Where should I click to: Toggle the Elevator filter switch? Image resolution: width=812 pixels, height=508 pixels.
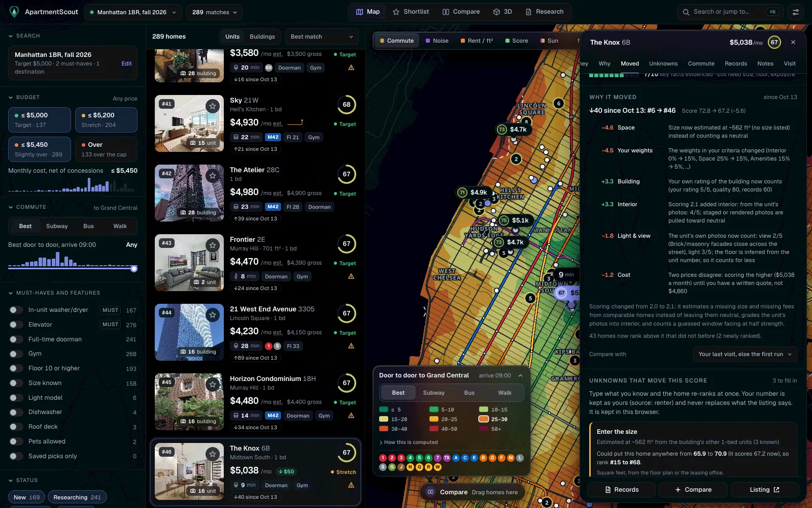pos(16,325)
